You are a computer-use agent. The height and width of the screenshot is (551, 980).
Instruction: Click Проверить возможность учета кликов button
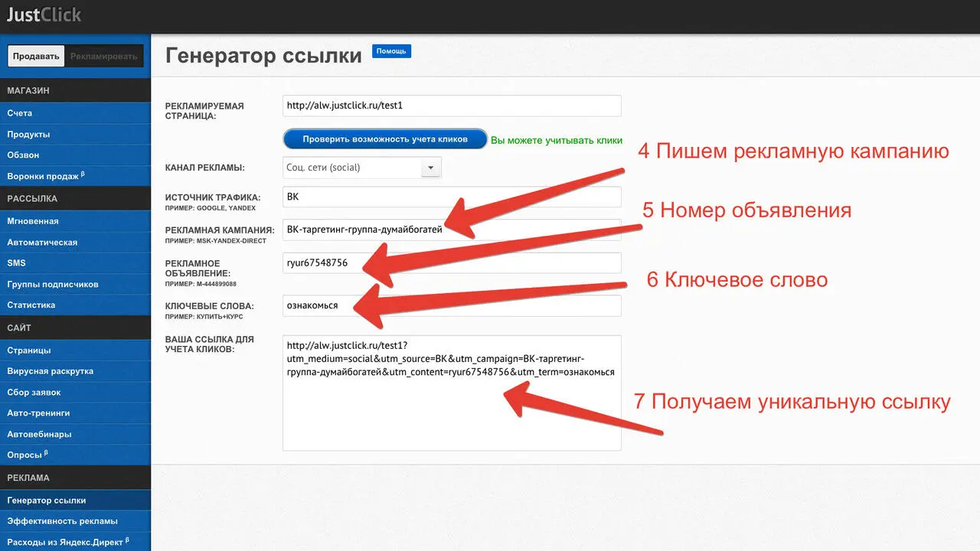tap(385, 139)
